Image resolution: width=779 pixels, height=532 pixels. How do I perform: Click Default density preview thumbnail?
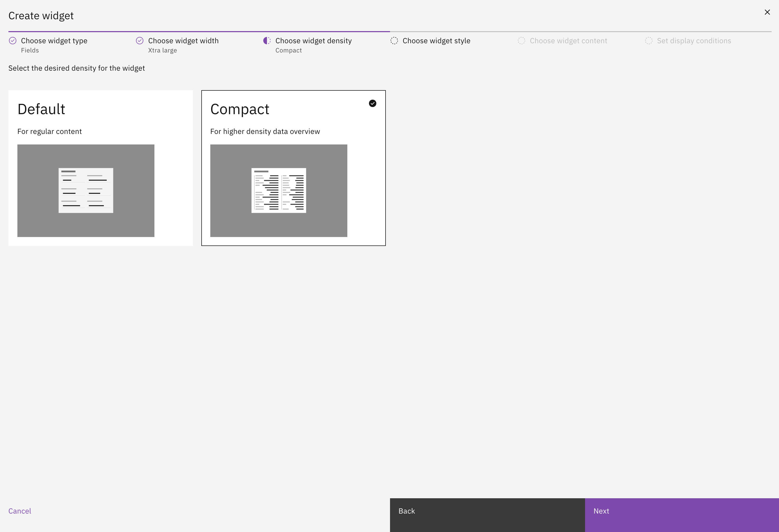coord(86,190)
